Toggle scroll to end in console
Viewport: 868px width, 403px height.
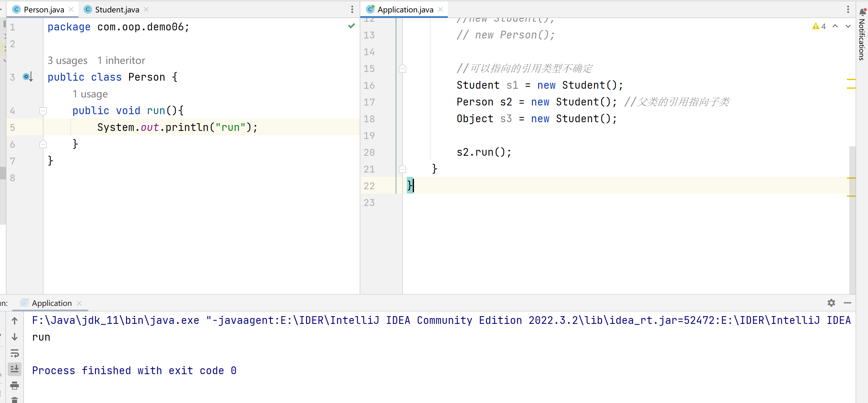(15, 369)
